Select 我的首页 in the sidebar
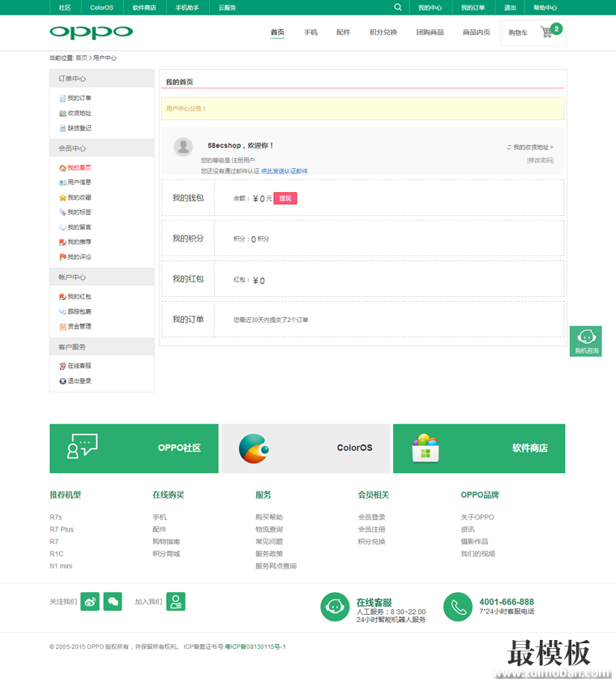Image resolution: width=616 pixels, height=683 pixels. coord(79,168)
